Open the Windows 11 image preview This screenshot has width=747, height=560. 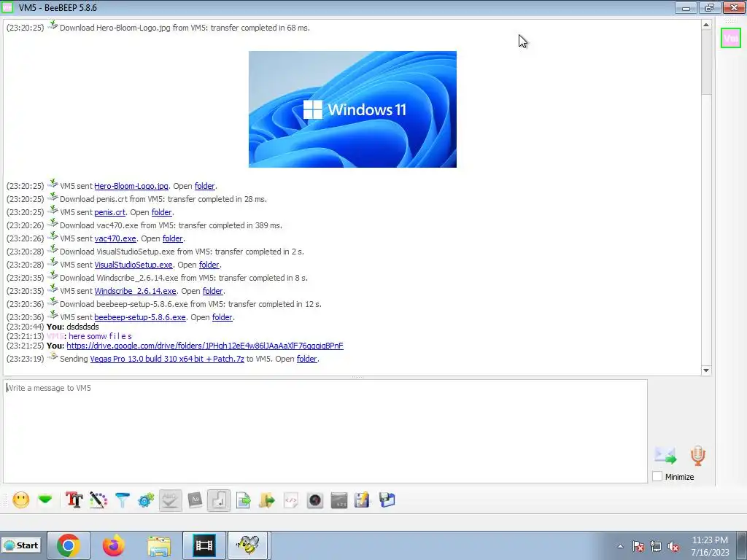(x=352, y=109)
